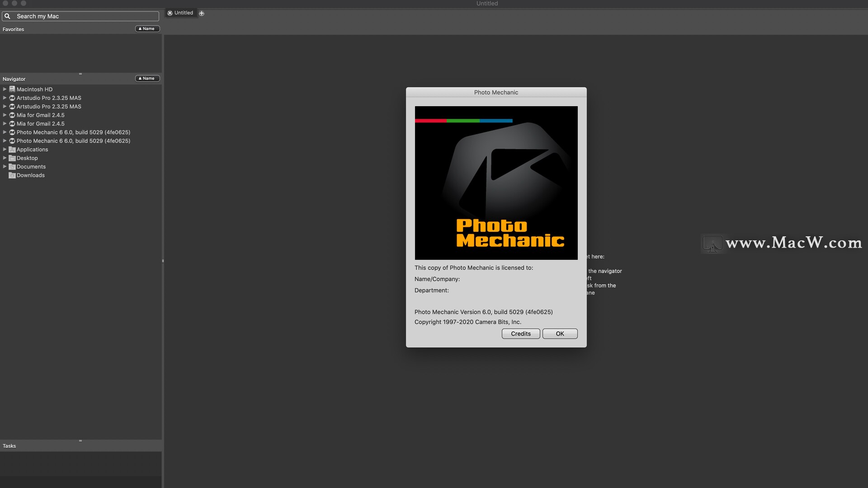Click the Desktop folder icon
This screenshot has width=868, height=488.
(12, 158)
